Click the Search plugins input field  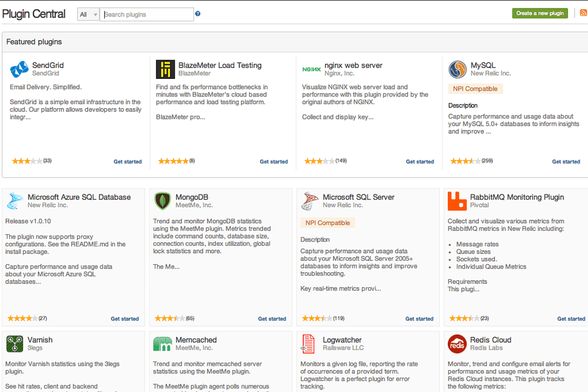tap(147, 14)
